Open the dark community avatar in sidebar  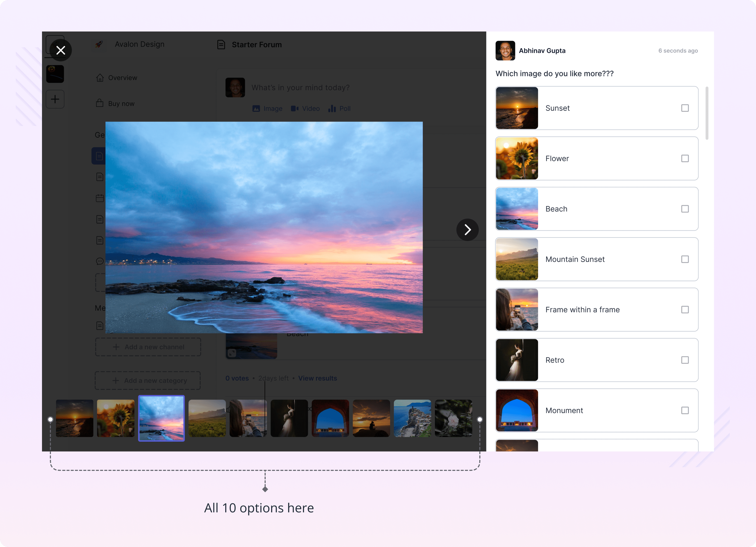coord(55,74)
